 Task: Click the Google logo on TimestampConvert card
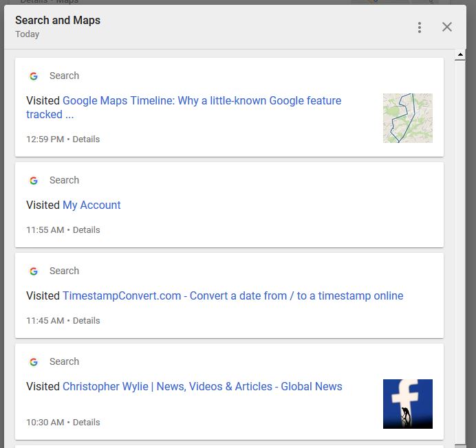pos(34,271)
